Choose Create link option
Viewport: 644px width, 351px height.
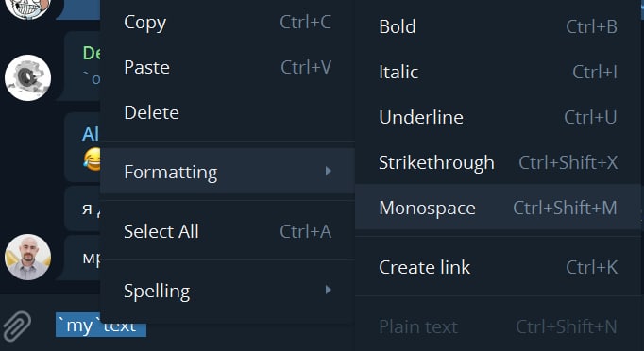(498, 267)
